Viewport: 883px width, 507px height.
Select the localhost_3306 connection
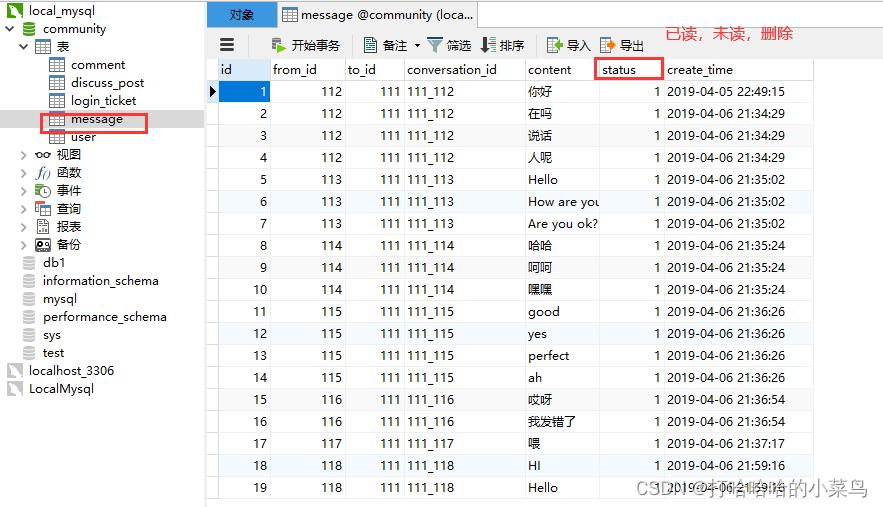point(71,371)
